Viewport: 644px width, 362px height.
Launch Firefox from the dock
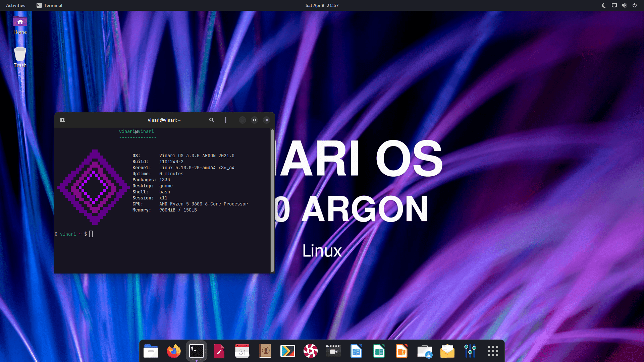coord(174,351)
